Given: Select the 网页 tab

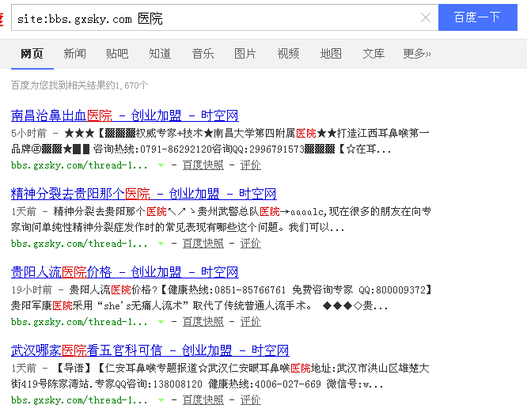Looking at the screenshot, I should pyautogui.click(x=32, y=54).
